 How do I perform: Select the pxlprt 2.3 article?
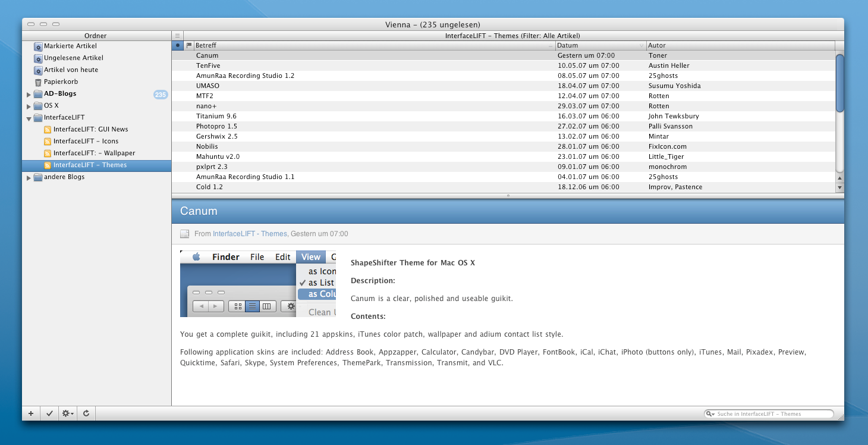[504, 167]
